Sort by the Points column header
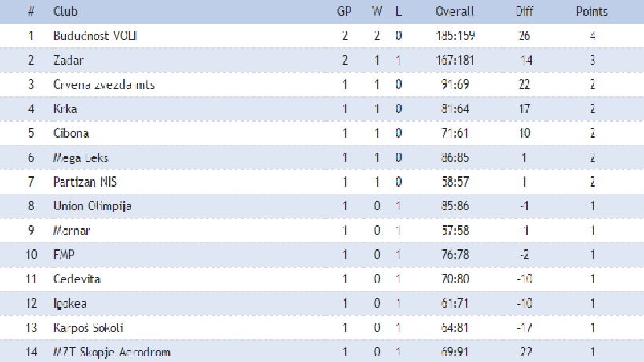This screenshot has height=362, width=644. (x=591, y=12)
